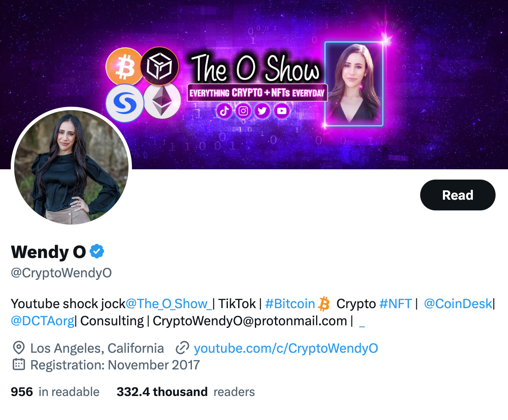Click the Twitter bird icon in the banner
This screenshot has height=420, width=508.
[263, 111]
